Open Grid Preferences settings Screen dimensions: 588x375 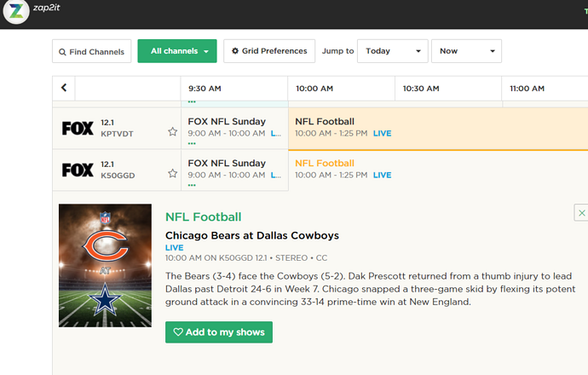(269, 51)
